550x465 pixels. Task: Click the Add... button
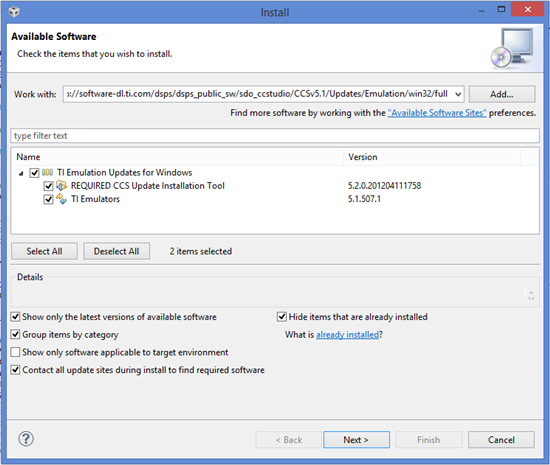(502, 94)
